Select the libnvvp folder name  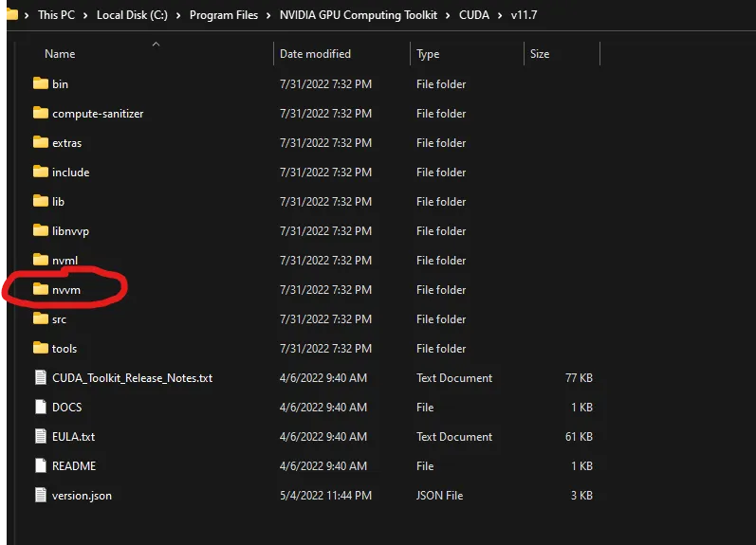pyautogui.click(x=70, y=231)
